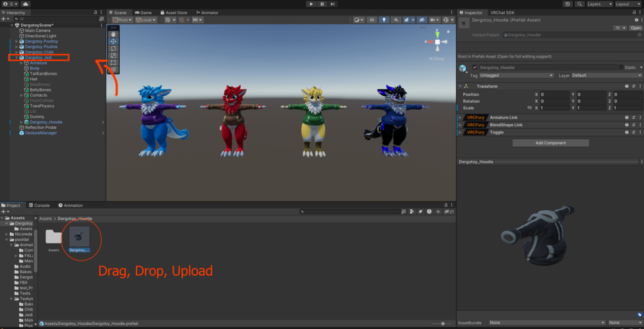Click the global Search magnifier icon

[579, 4]
